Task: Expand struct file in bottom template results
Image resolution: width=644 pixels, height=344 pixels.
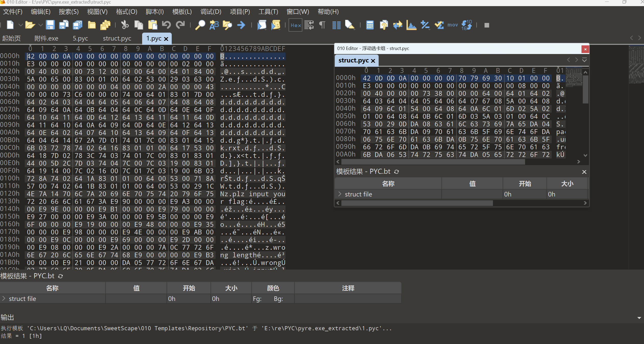Action: [x=4, y=298]
